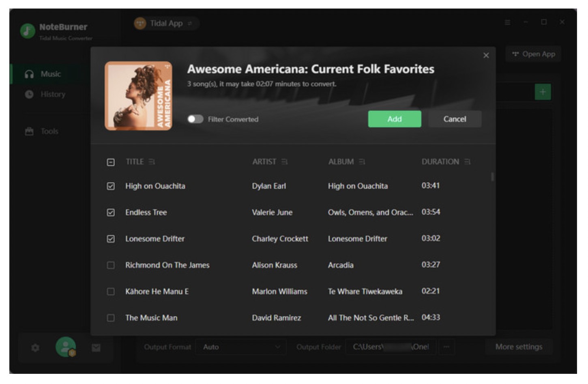
Task: Click album name Arcadia
Action: 341,265
